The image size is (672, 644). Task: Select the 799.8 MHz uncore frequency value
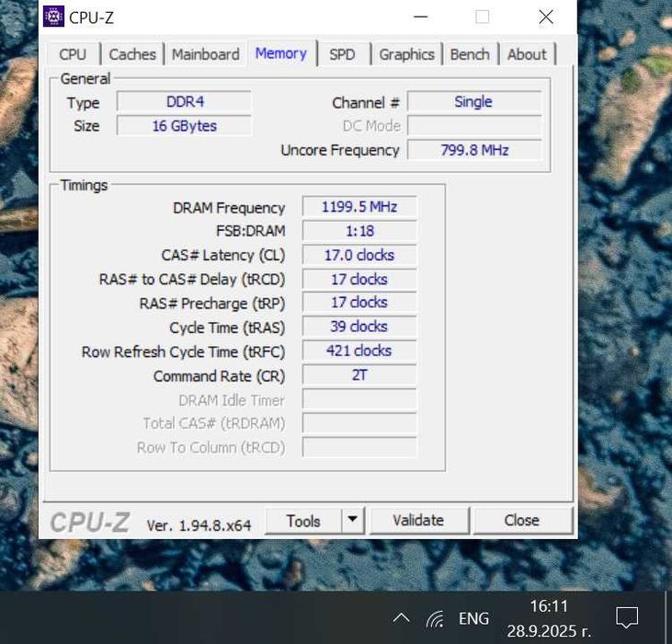tap(474, 150)
